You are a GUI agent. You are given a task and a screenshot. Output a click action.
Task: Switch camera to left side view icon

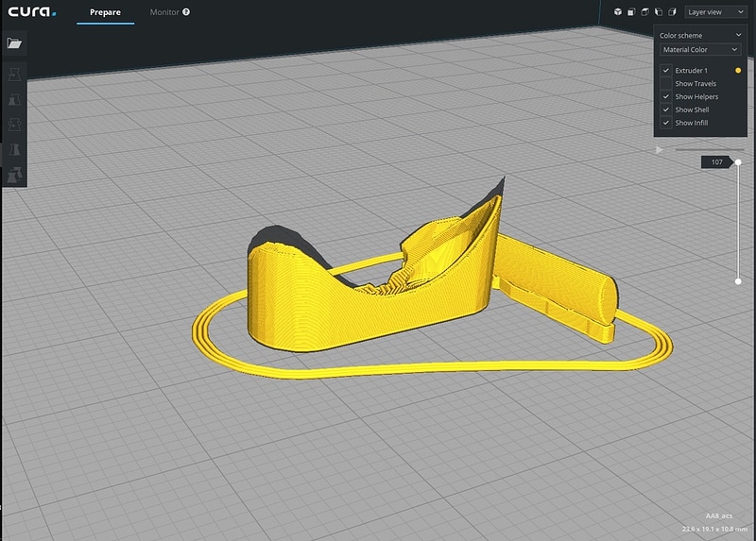[658, 12]
